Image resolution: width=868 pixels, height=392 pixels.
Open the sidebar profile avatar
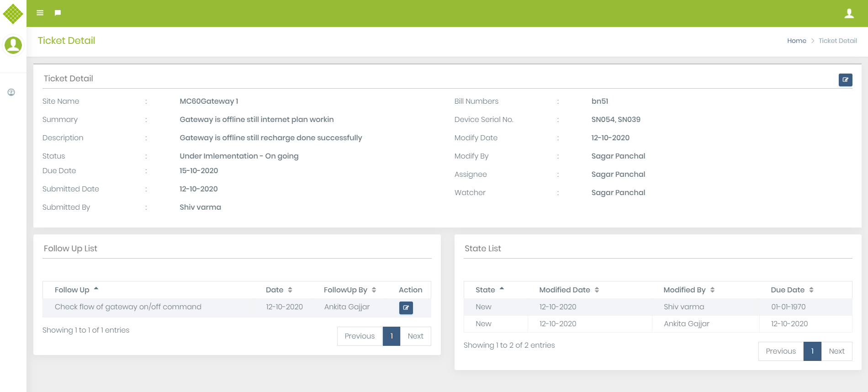pos(13,45)
